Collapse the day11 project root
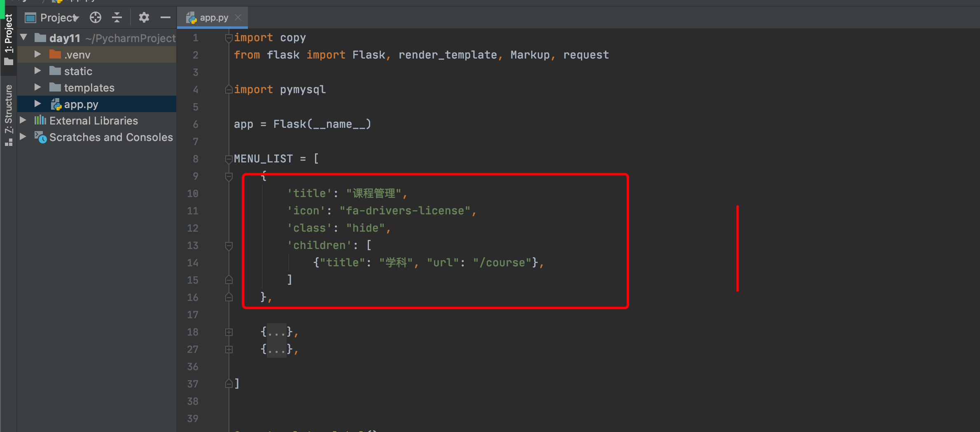The height and width of the screenshot is (432, 980). tap(24, 38)
